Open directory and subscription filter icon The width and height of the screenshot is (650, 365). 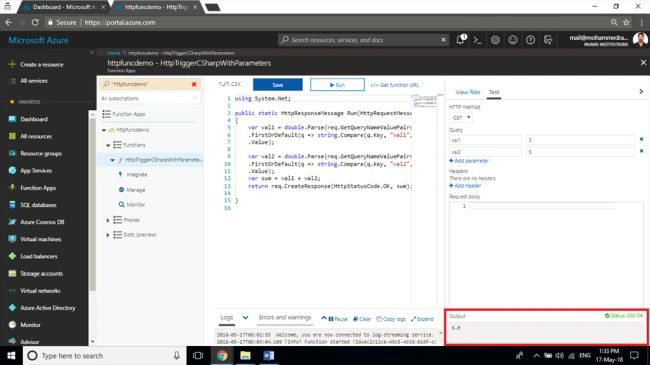pyautogui.click(x=548, y=40)
